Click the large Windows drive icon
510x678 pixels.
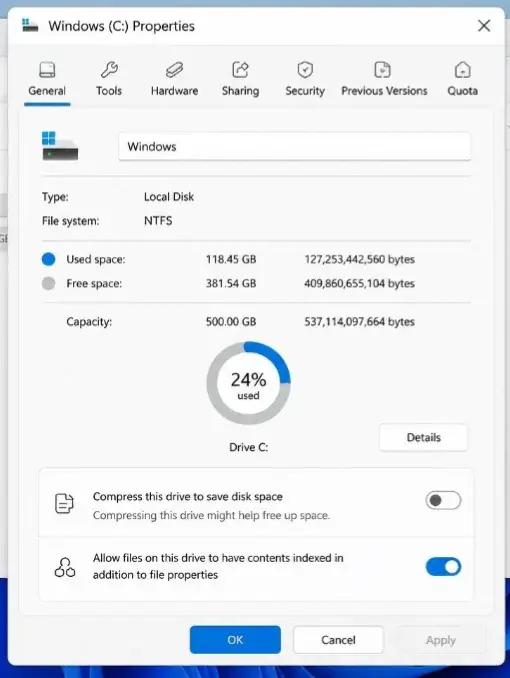tap(60, 146)
